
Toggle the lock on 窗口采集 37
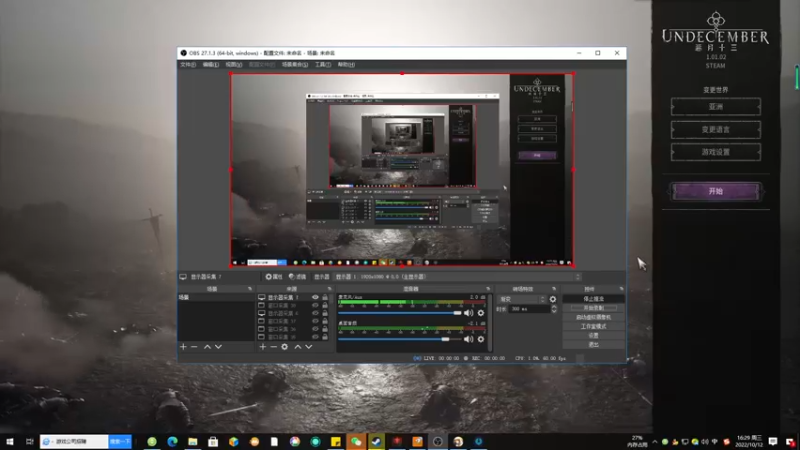point(324,321)
